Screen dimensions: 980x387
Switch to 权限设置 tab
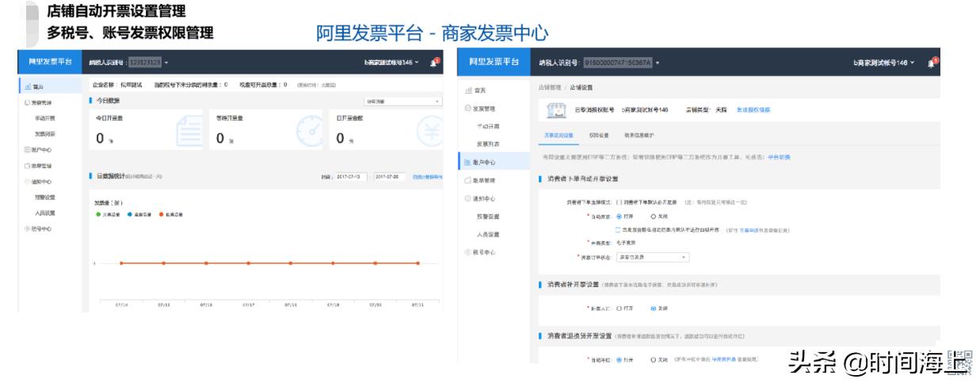pos(598,136)
